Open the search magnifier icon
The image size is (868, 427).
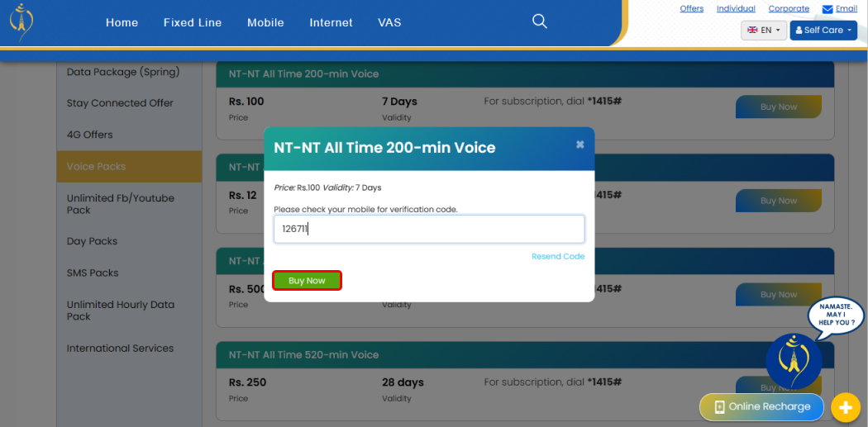539,21
